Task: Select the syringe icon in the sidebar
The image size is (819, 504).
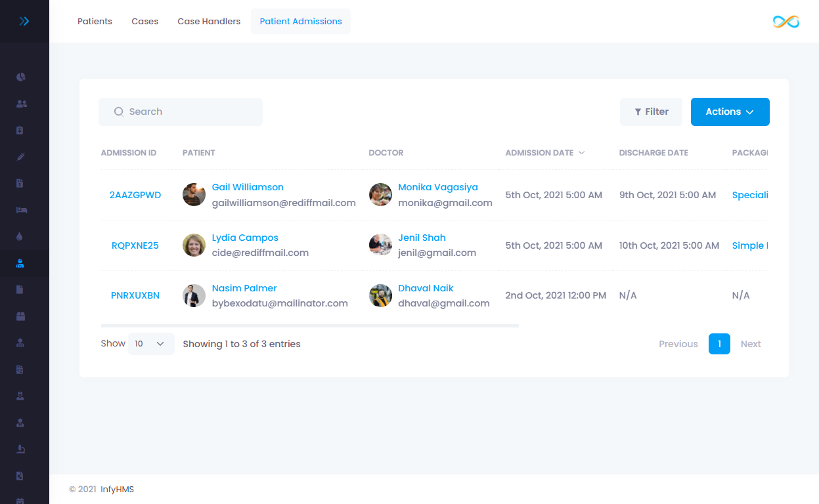Action: tap(20, 156)
